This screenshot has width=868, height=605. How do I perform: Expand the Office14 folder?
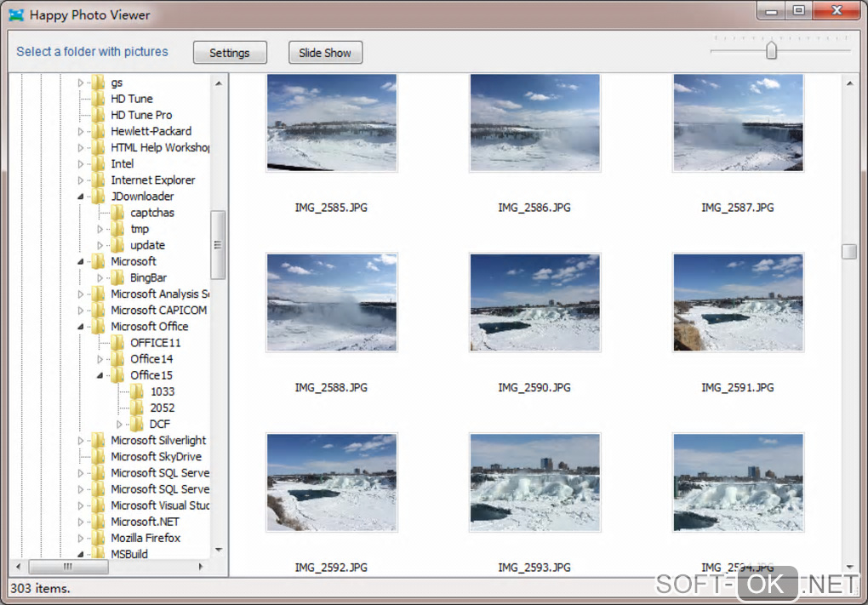pyautogui.click(x=100, y=359)
